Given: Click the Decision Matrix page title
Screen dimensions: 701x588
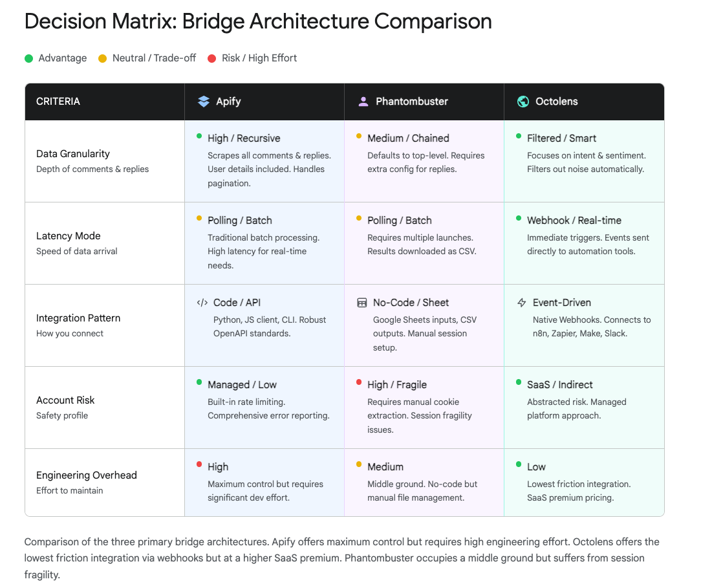Looking at the screenshot, I should [x=258, y=21].
